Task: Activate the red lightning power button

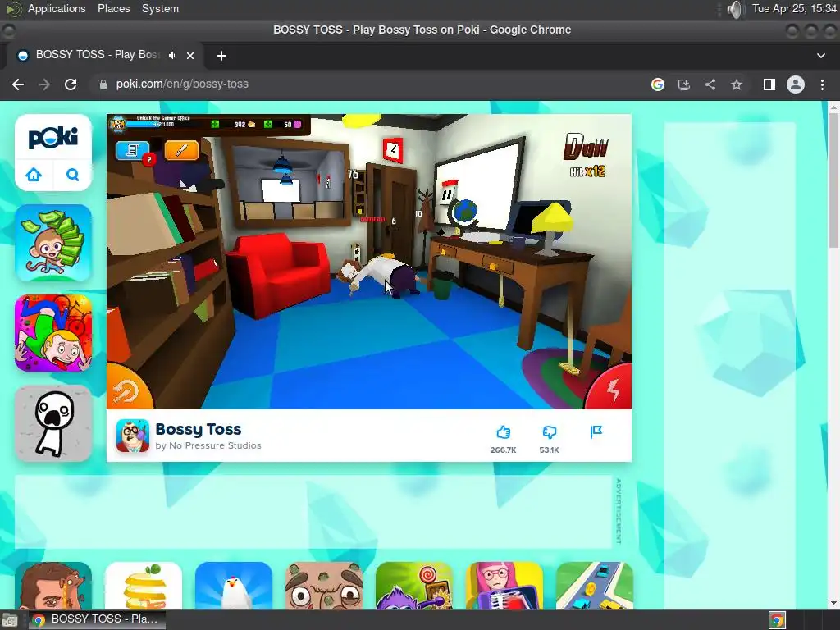Action: click(612, 390)
